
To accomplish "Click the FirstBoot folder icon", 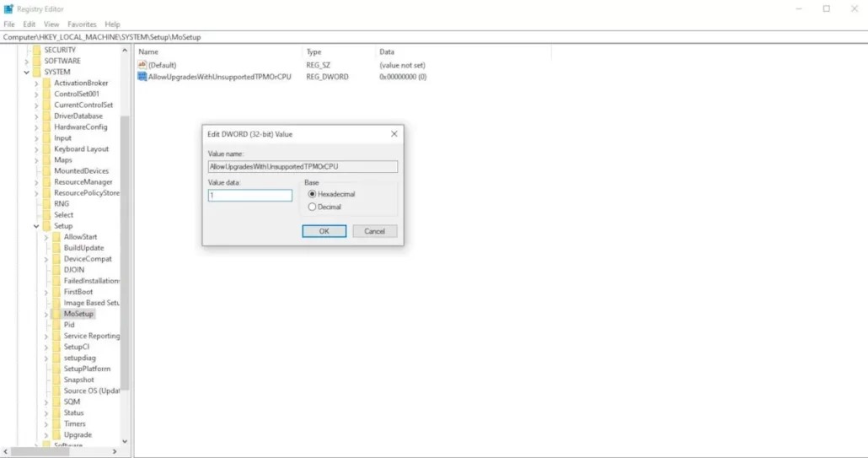I will coord(56,292).
